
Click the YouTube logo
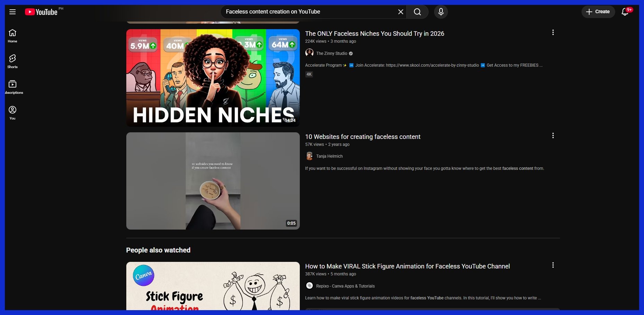(41, 12)
